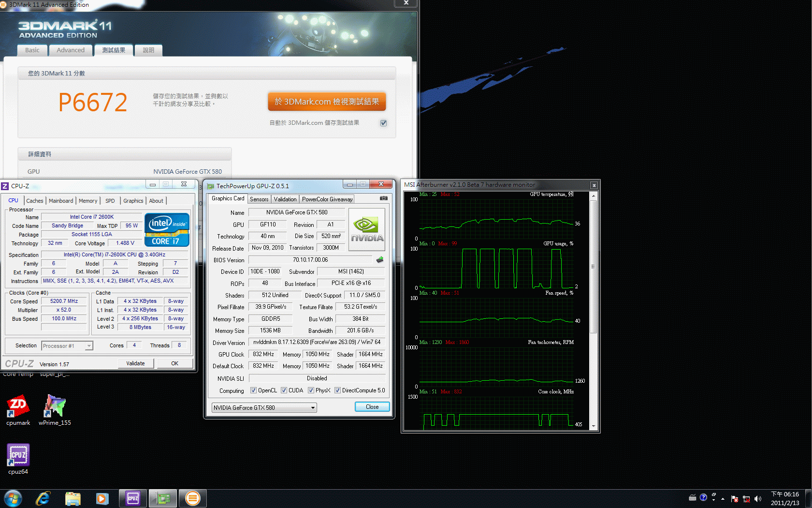812x508 pixels.
Task: Open the Windows Start menu orb
Action: click(x=13, y=498)
